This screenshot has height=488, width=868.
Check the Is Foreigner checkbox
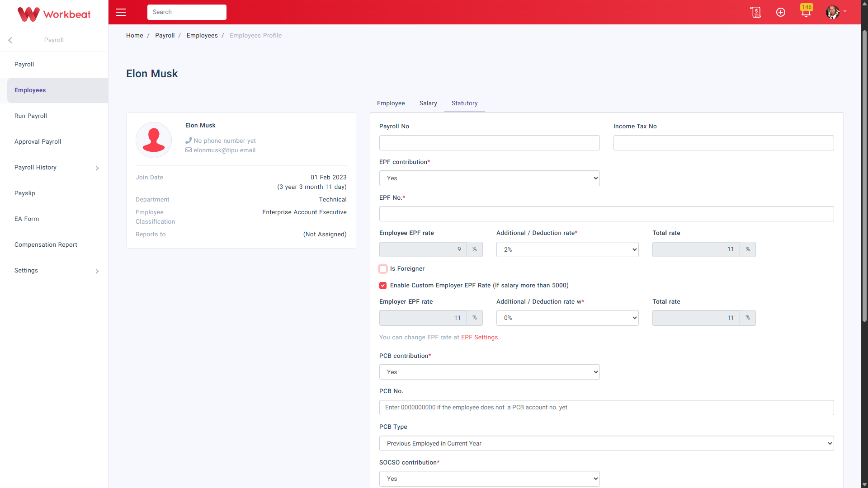pyautogui.click(x=383, y=269)
